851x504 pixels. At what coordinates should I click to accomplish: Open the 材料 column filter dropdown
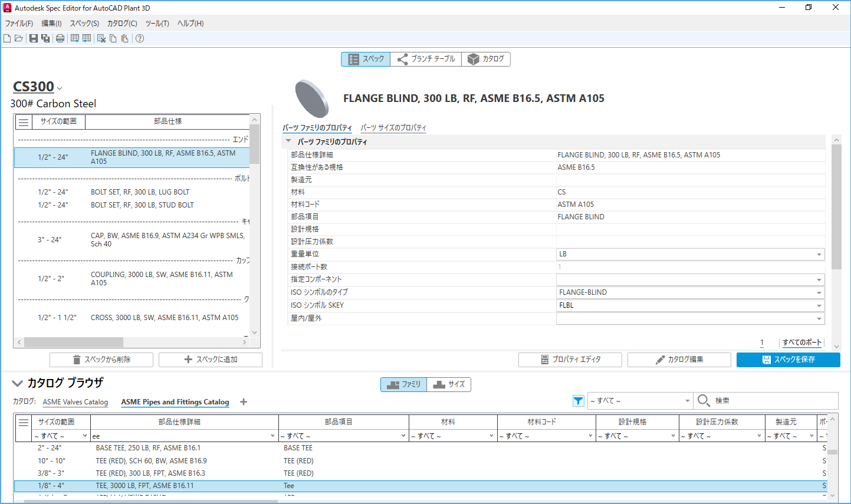453,436
